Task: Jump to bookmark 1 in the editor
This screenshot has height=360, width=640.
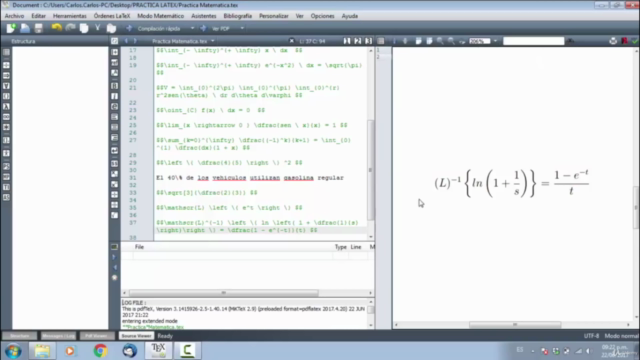Action: click(x=347, y=41)
